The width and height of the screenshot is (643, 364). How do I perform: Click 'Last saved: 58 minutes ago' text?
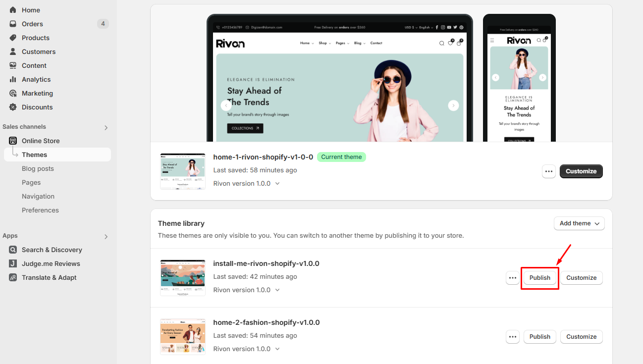pyautogui.click(x=255, y=170)
